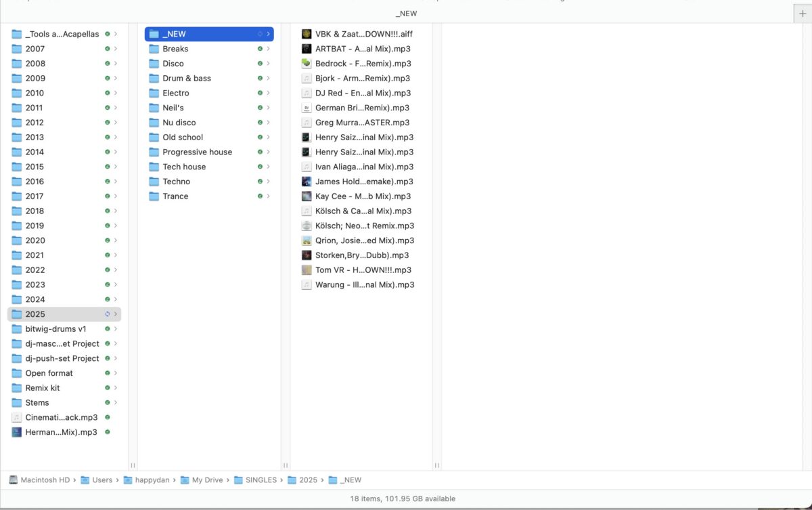Click the Macintosh HD disk icon in path bar
This screenshot has width=812, height=510.
[x=14, y=480]
